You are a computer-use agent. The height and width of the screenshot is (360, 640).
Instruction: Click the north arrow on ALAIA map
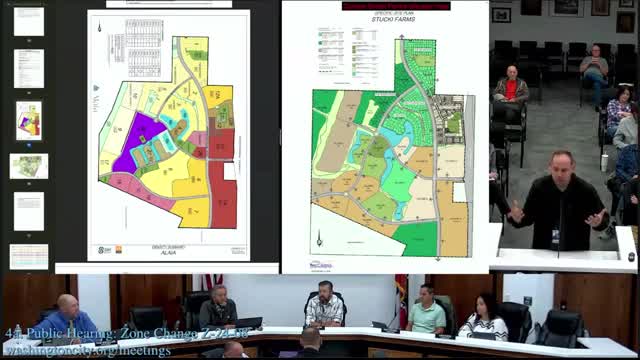coord(100,28)
